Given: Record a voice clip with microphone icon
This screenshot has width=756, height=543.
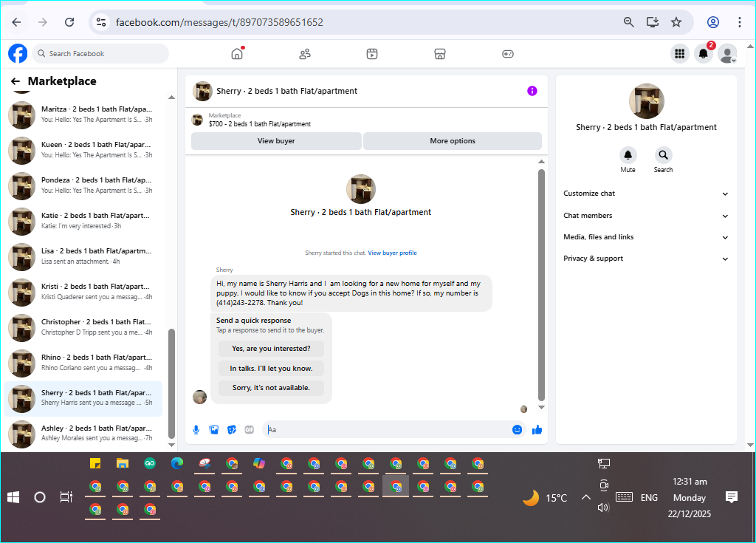Looking at the screenshot, I should pyautogui.click(x=196, y=429).
